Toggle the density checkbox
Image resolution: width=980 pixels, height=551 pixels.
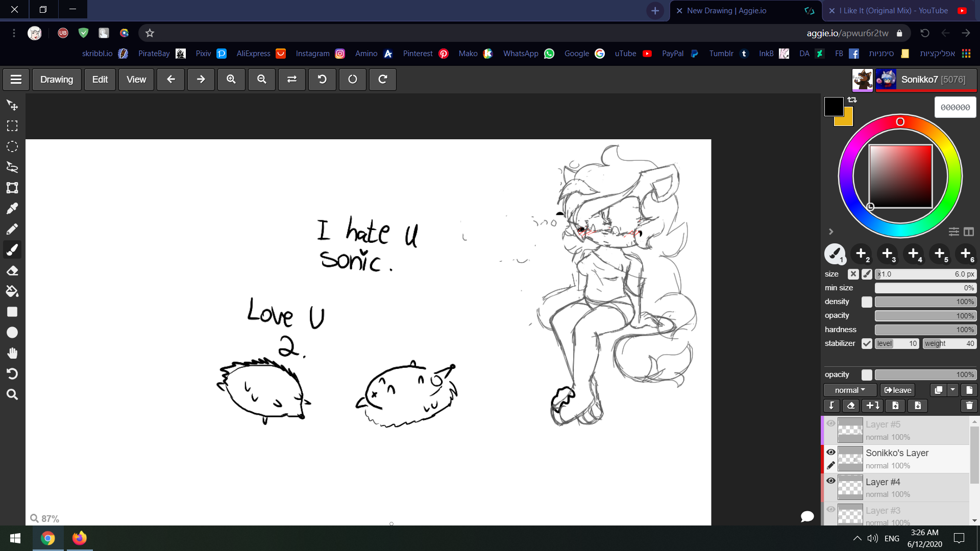pos(867,302)
